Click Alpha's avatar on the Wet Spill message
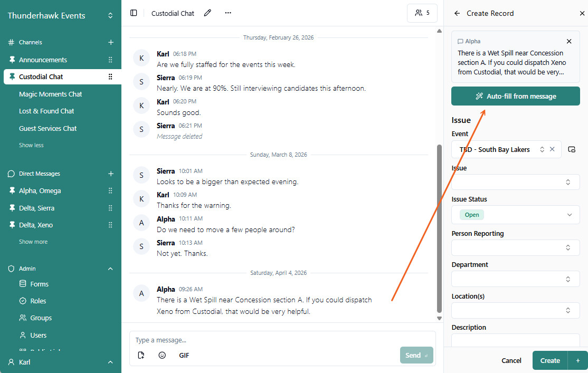Image resolution: width=588 pixels, height=373 pixels. click(x=141, y=293)
